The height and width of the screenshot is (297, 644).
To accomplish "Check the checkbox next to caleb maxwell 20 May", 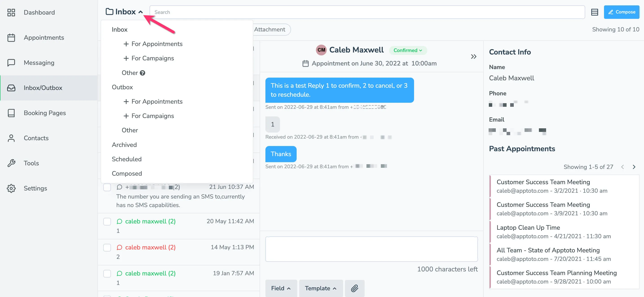I will coord(107,222).
